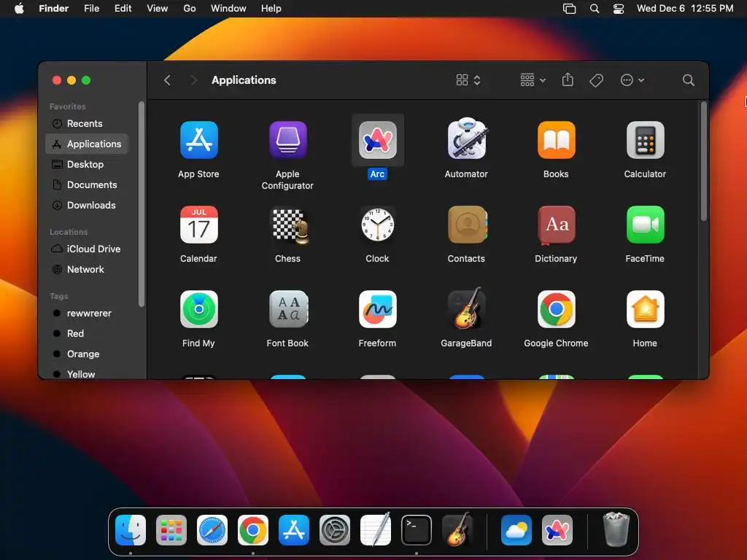Open the Group By dropdown in toolbar
747x560 pixels.
click(533, 80)
